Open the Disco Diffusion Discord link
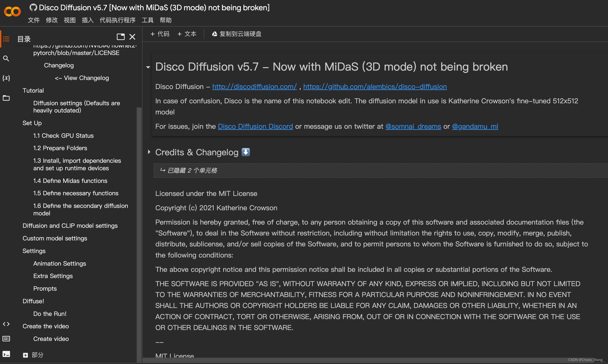Screen dimensions: 608x364 point(255,126)
